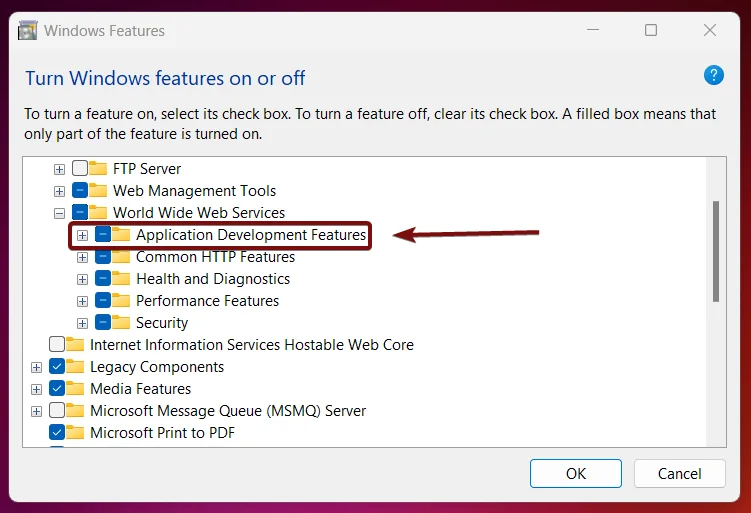
Task: Click the Microsoft Print to PDF folder icon
Action: (x=75, y=433)
